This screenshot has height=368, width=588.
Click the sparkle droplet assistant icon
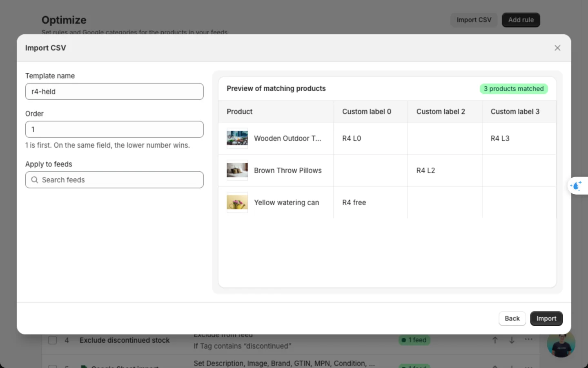[x=576, y=186]
